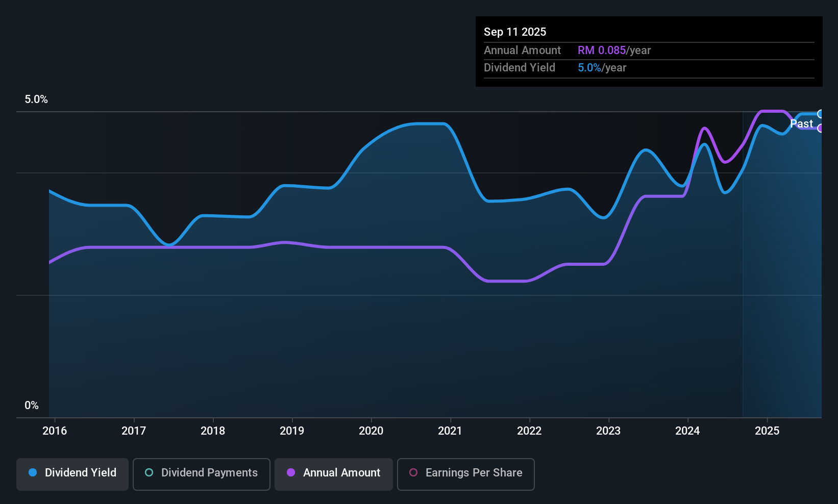Click the blue Dividend Yield legend dot
Viewport: 838px width, 504px height.
[33, 473]
